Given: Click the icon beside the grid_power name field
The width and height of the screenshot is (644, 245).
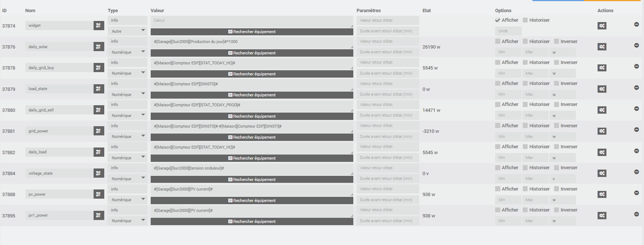Looking at the screenshot, I should point(98,131).
